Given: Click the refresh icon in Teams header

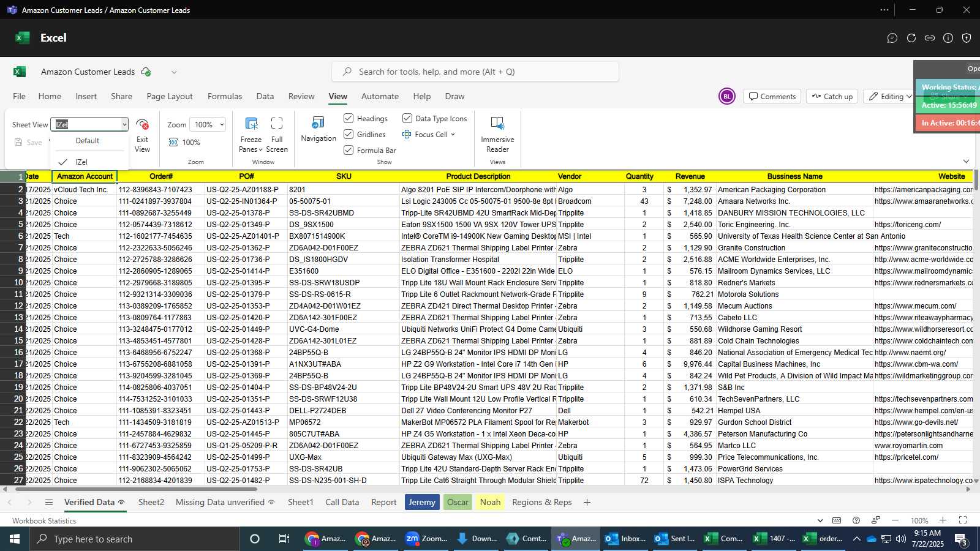Looking at the screenshot, I should coord(911,38).
